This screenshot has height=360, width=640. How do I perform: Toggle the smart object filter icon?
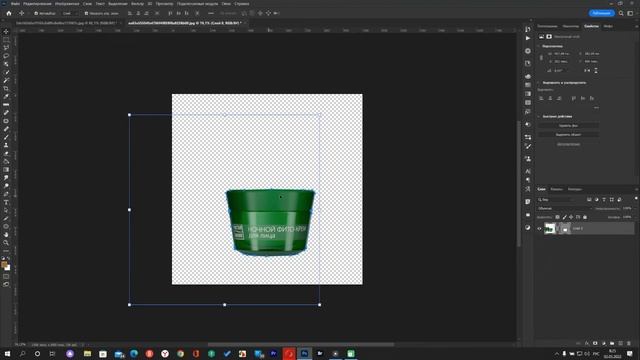[619, 200]
